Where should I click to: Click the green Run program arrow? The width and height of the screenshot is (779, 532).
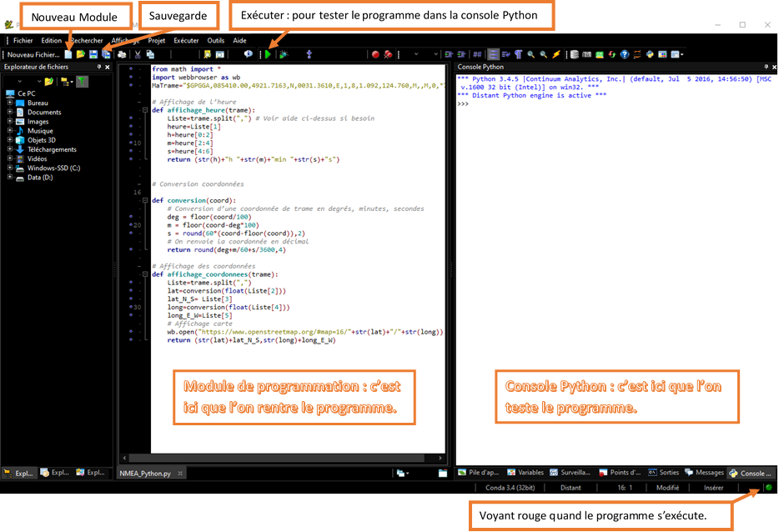click(x=268, y=54)
